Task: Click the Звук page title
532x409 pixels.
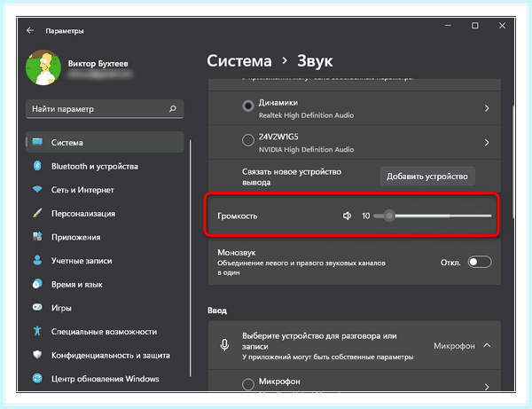Action: point(315,61)
